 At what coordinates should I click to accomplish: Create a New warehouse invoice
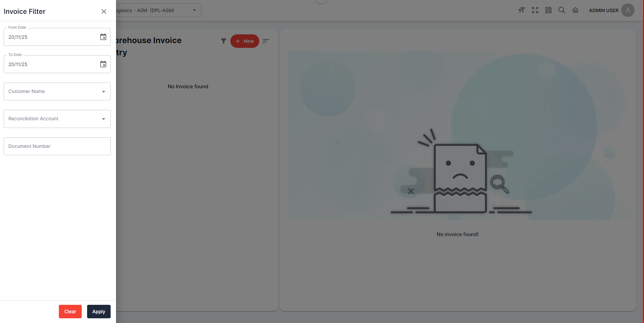244,41
